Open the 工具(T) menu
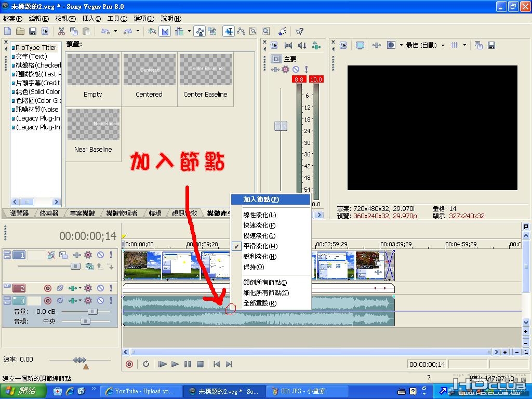Screen dimensions: 532x399 pyautogui.click(x=117, y=18)
